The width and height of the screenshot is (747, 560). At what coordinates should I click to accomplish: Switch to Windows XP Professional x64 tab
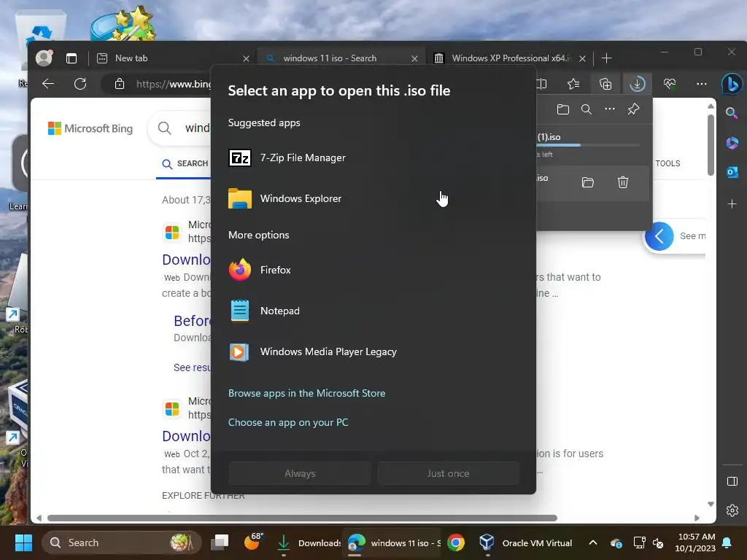tap(508, 58)
